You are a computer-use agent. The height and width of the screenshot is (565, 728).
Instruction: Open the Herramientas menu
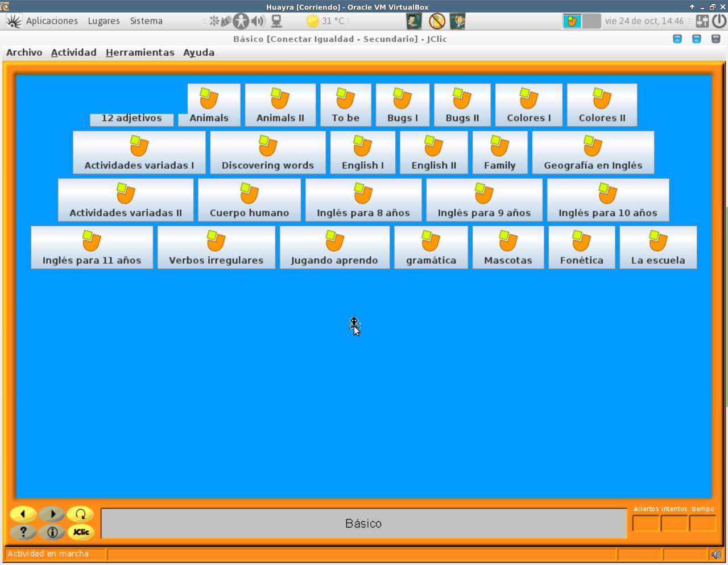tap(140, 52)
